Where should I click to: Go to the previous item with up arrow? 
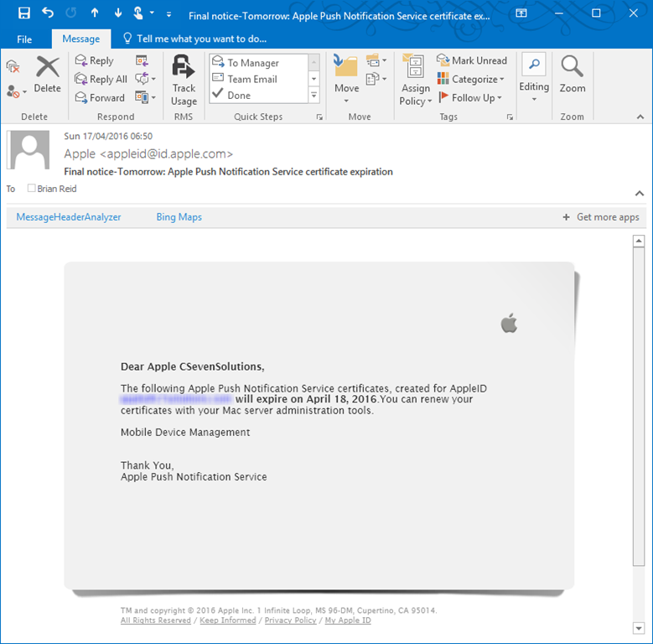pyautogui.click(x=95, y=13)
